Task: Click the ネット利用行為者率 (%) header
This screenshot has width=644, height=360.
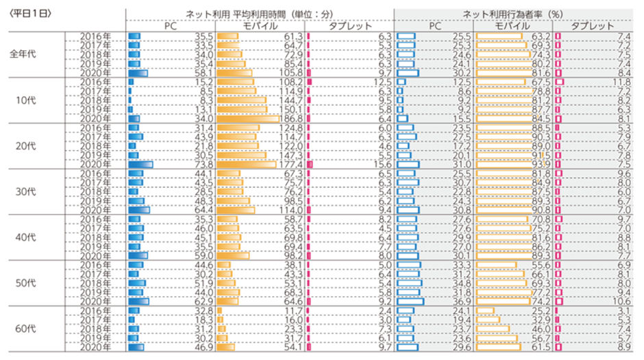Action: [x=513, y=14]
